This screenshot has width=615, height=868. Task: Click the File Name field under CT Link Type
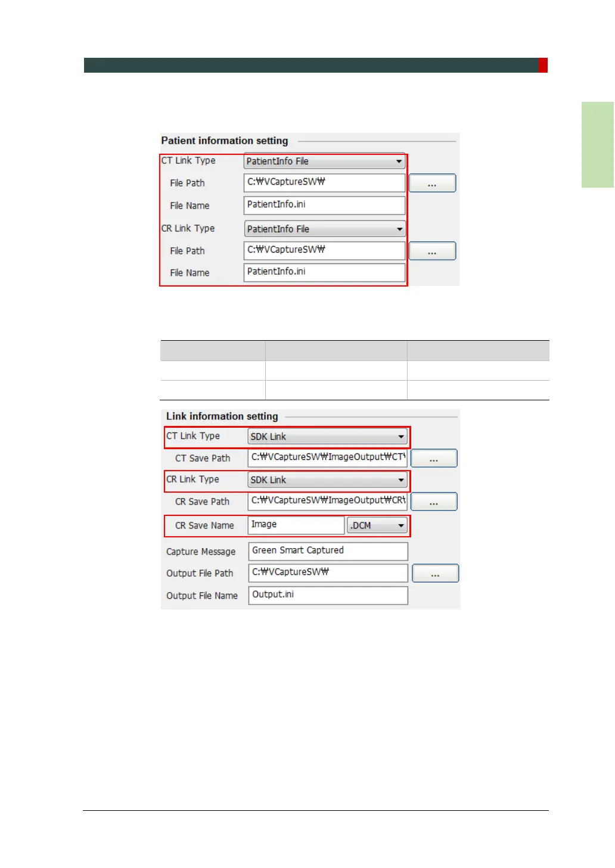click(325, 205)
